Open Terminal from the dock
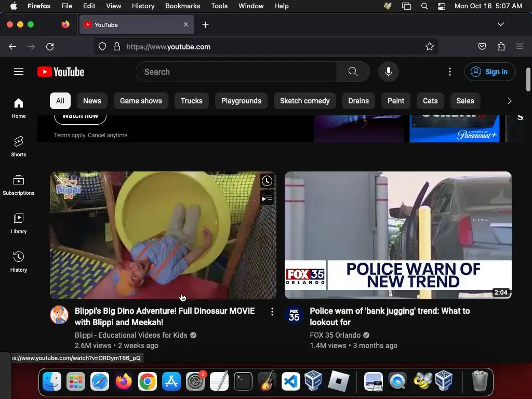Viewport: 532px width, 399px height. (243, 381)
